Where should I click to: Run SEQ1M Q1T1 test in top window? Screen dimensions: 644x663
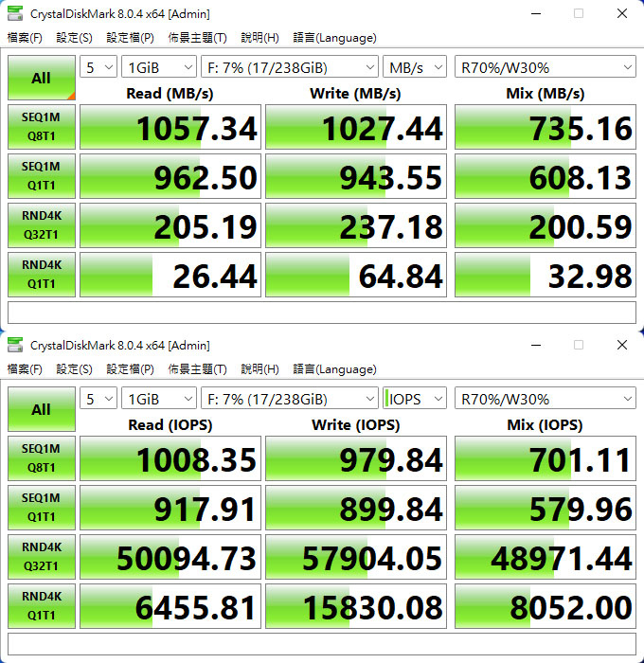coord(42,176)
